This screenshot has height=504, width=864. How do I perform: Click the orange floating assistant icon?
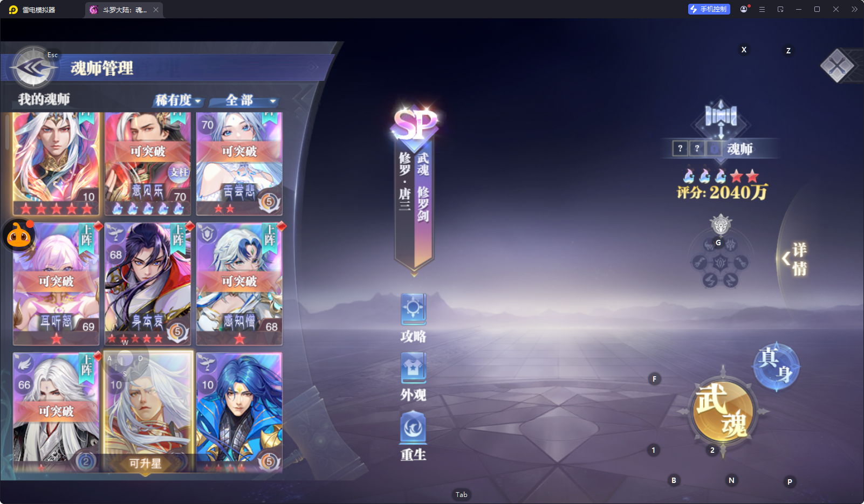click(x=19, y=235)
